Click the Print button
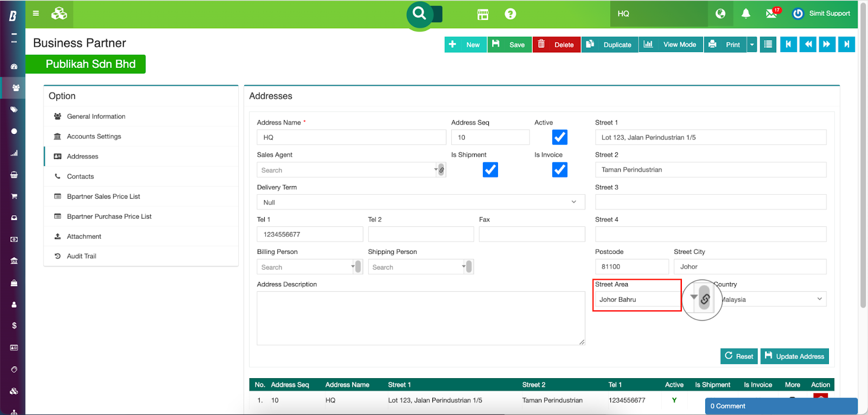The width and height of the screenshot is (868, 415). click(x=726, y=44)
